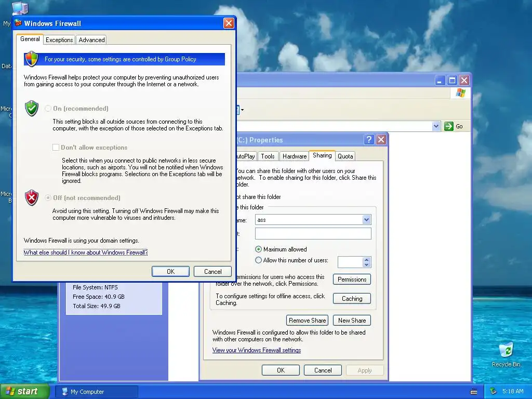The height and width of the screenshot is (399, 532).
Task: Select the Sharing tab in Properties
Action: (x=322, y=155)
